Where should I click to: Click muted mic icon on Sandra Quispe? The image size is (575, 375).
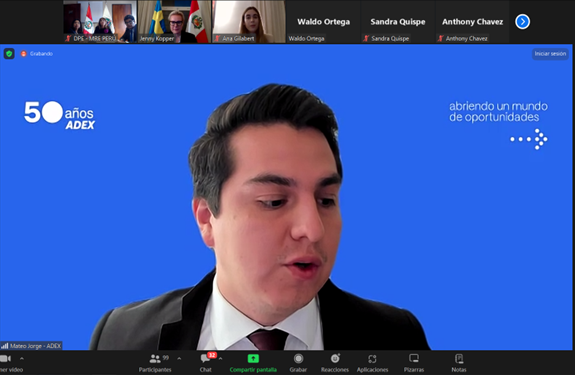tap(366, 38)
